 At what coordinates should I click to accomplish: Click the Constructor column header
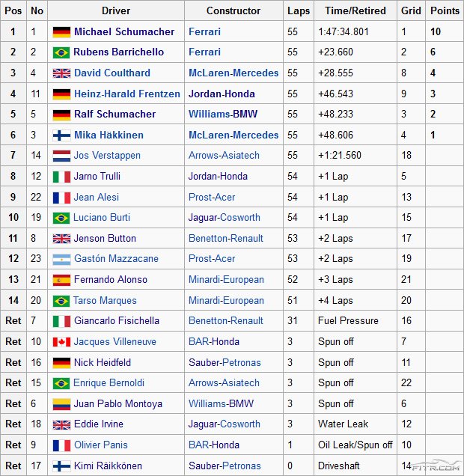point(233,11)
